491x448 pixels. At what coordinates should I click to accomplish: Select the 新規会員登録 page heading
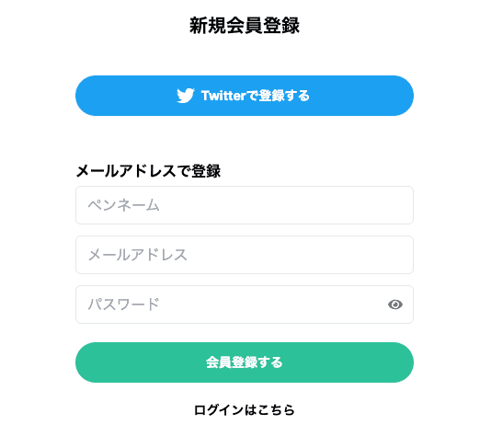(x=245, y=26)
